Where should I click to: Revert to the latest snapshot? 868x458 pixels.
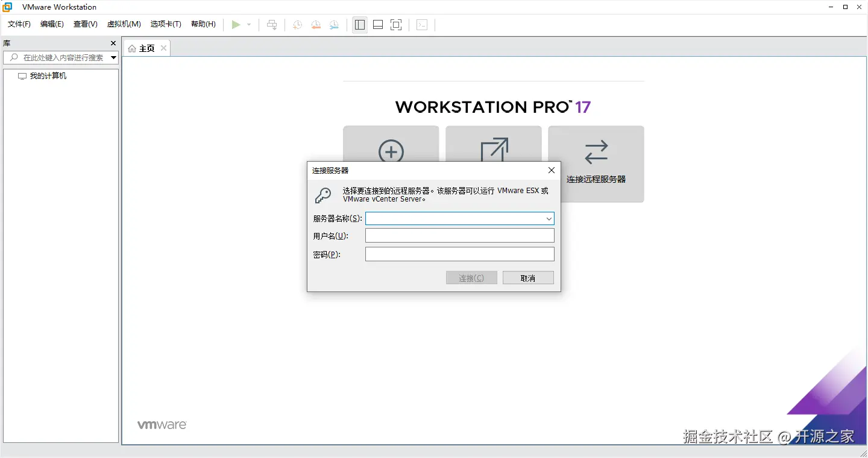tap(315, 24)
